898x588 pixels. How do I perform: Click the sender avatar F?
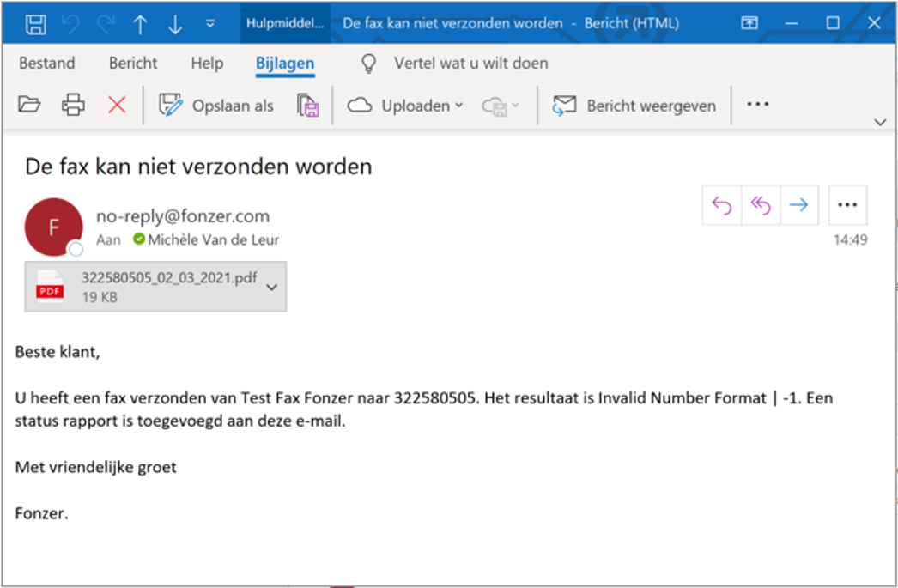click(x=53, y=227)
